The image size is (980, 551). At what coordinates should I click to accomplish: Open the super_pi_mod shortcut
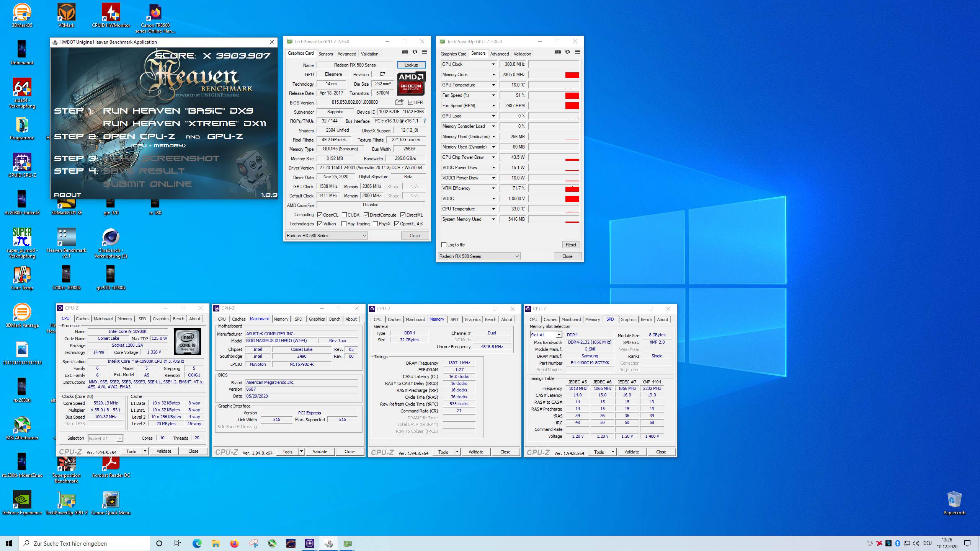coord(22,243)
